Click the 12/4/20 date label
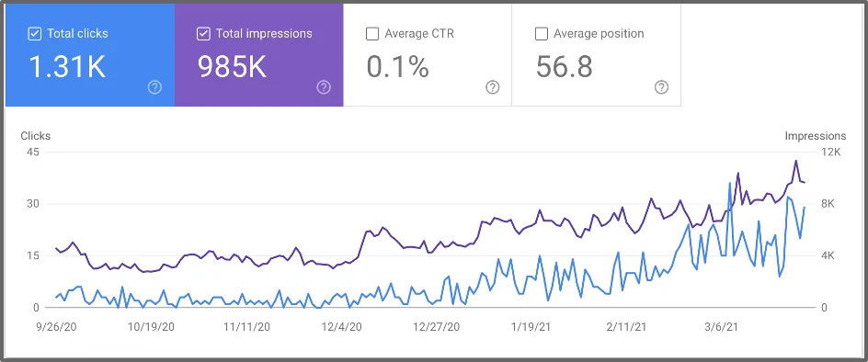Image resolution: width=868 pixels, height=362 pixels. [341, 327]
